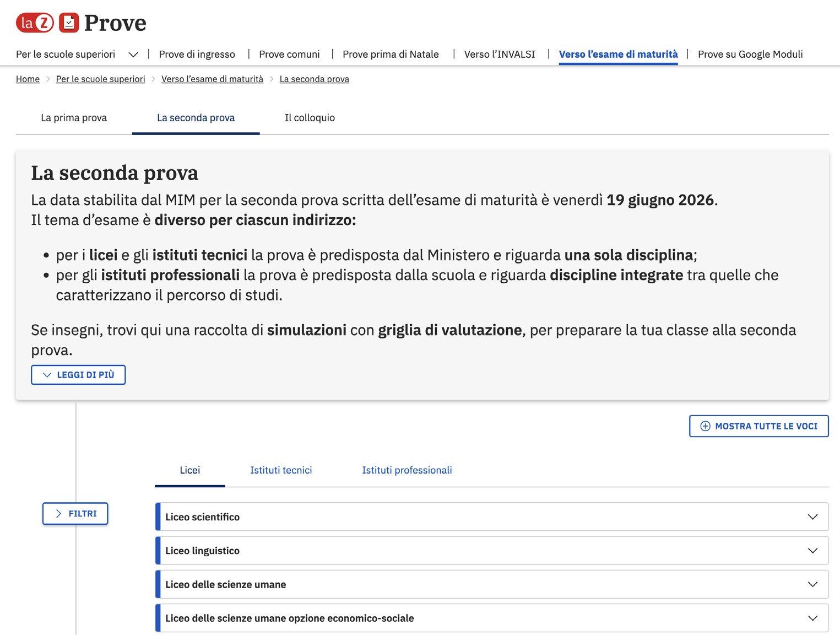Select 'Verso l'esame di maturità' in navigation bar
Screen dimensions: 840x635
pos(618,54)
